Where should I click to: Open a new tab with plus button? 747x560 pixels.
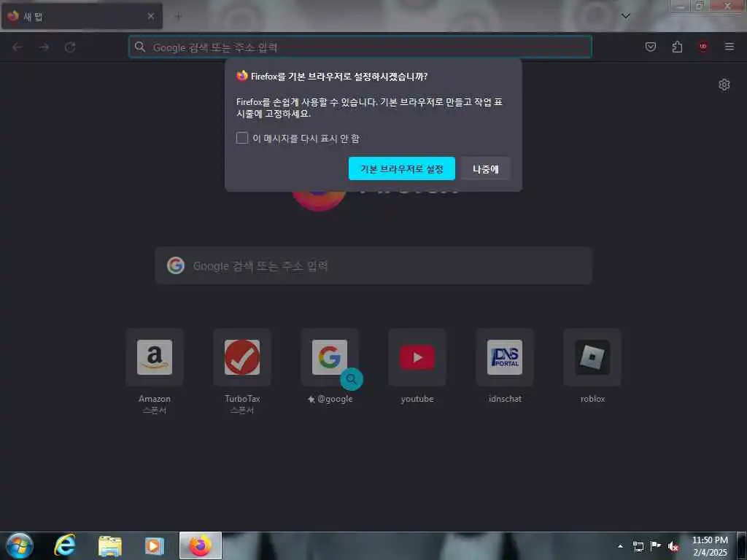click(178, 17)
